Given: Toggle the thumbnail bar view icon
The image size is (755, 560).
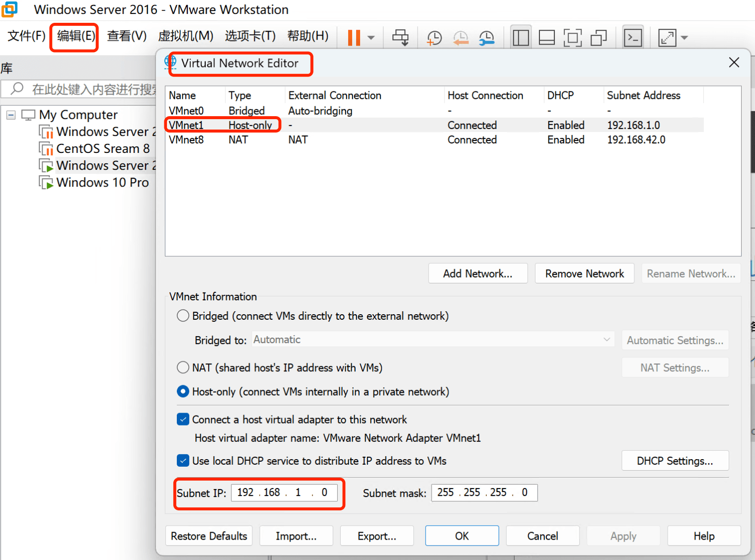Looking at the screenshot, I should [546, 38].
